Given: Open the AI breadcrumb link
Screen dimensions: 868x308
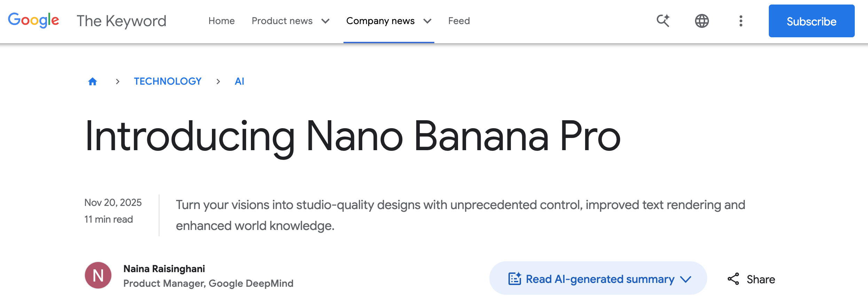Looking at the screenshot, I should point(239,81).
